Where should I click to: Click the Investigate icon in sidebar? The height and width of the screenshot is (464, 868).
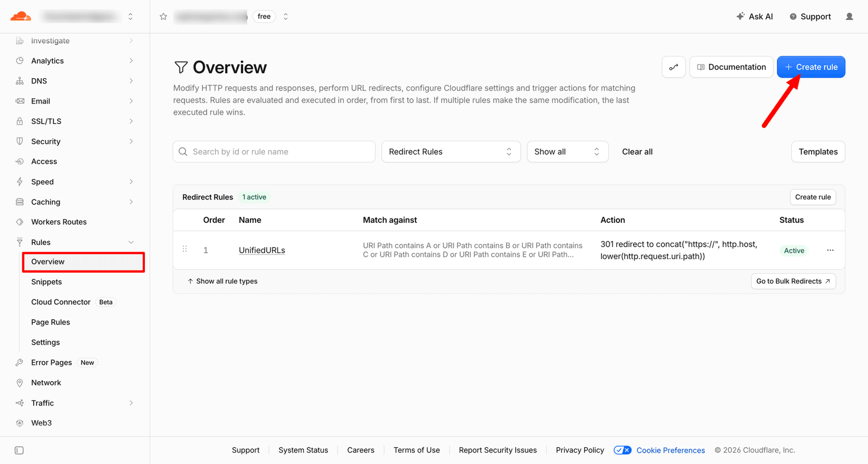20,41
